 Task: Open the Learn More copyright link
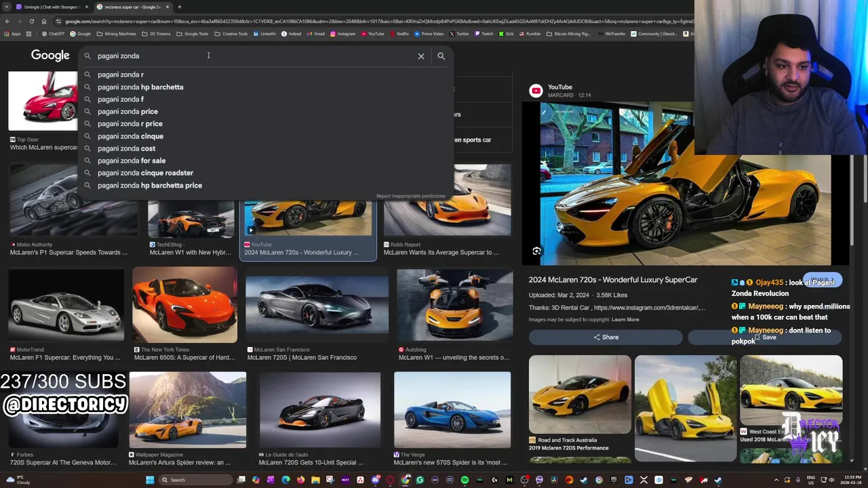coord(625,320)
